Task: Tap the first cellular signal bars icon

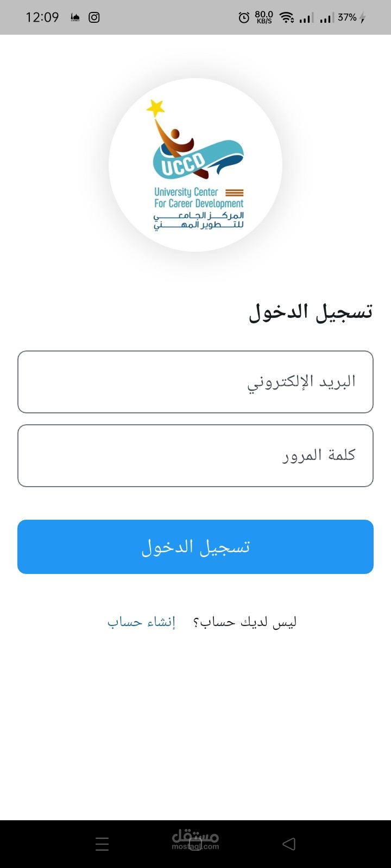Action: (x=306, y=18)
